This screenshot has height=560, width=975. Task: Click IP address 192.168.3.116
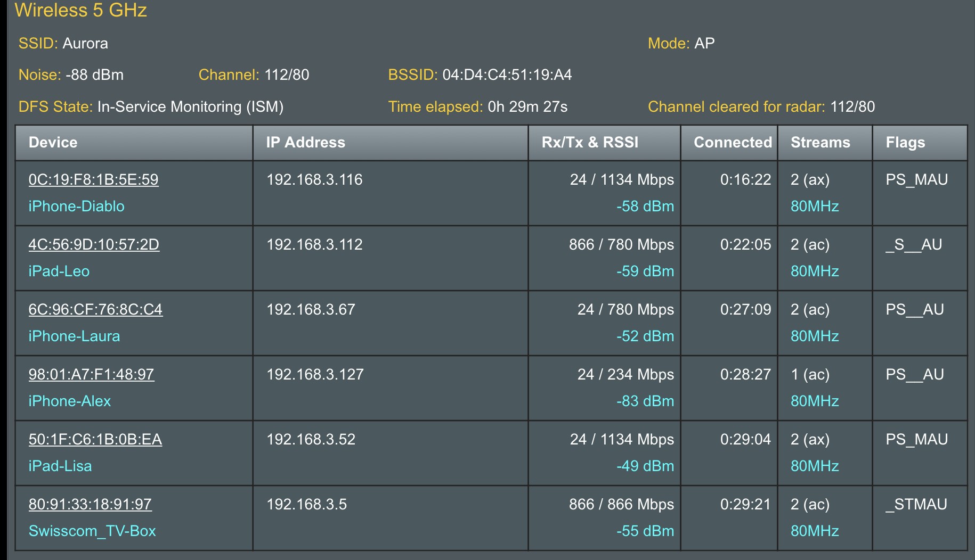[x=314, y=179]
